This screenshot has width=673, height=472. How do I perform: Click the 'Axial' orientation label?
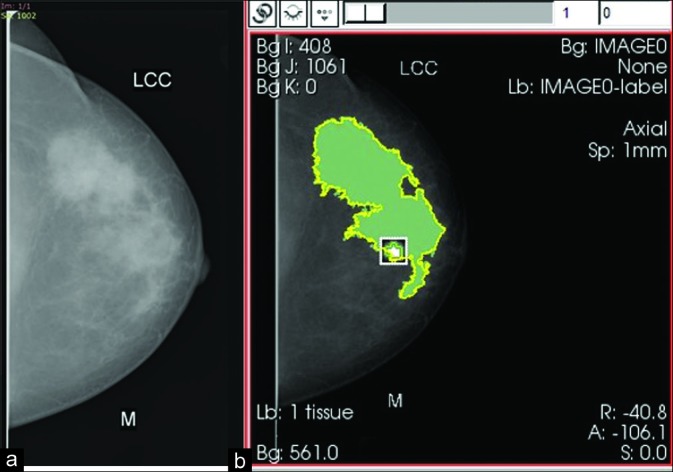point(644,129)
